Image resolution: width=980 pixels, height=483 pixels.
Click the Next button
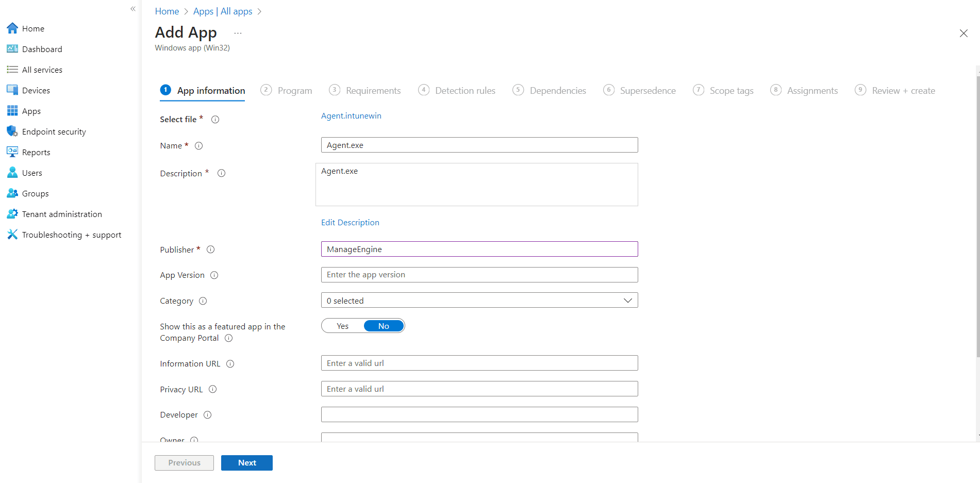pyautogui.click(x=247, y=463)
